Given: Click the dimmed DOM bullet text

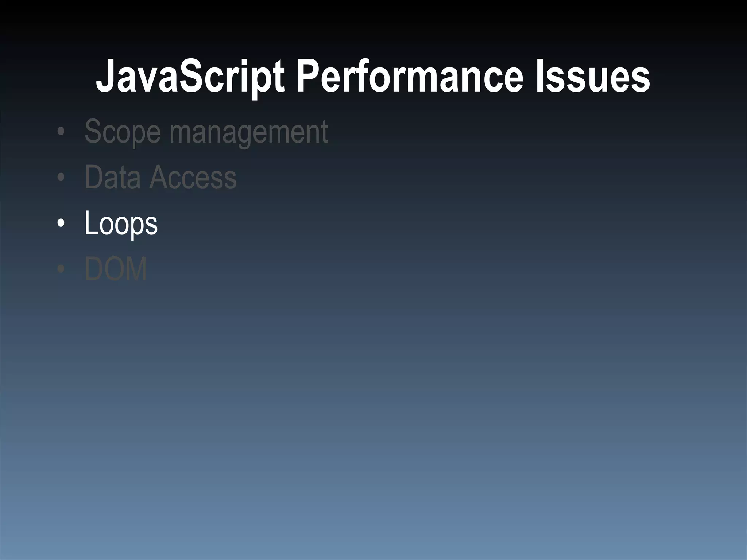Looking at the screenshot, I should tap(116, 269).
